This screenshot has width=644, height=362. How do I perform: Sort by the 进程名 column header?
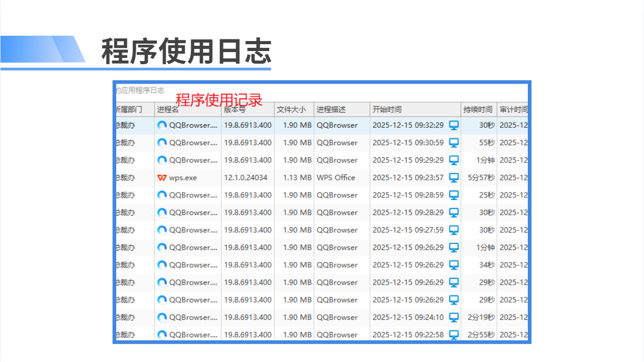pos(188,109)
